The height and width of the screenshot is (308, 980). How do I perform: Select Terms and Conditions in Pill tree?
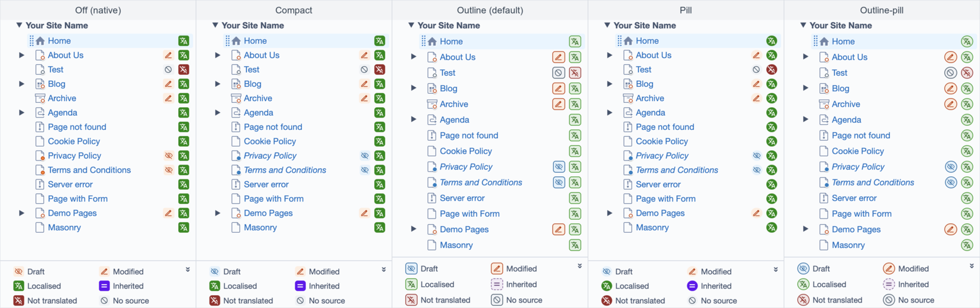(x=677, y=170)
